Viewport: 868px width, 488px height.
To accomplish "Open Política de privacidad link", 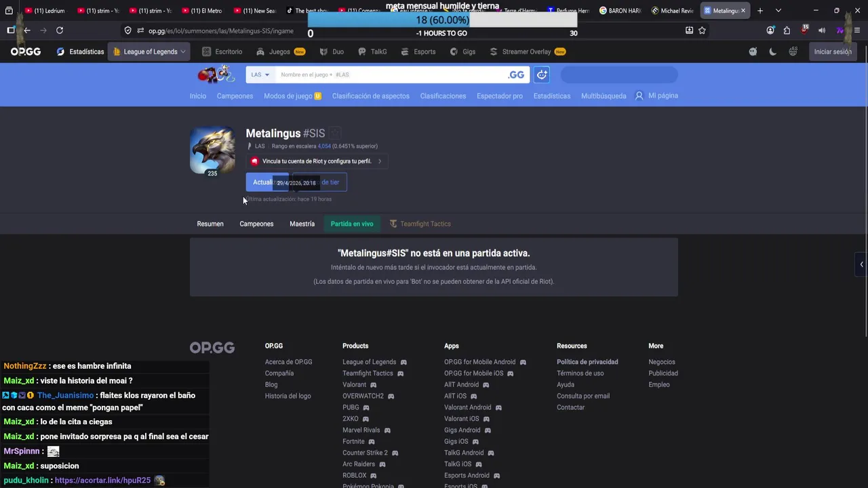I will point(587,362).
